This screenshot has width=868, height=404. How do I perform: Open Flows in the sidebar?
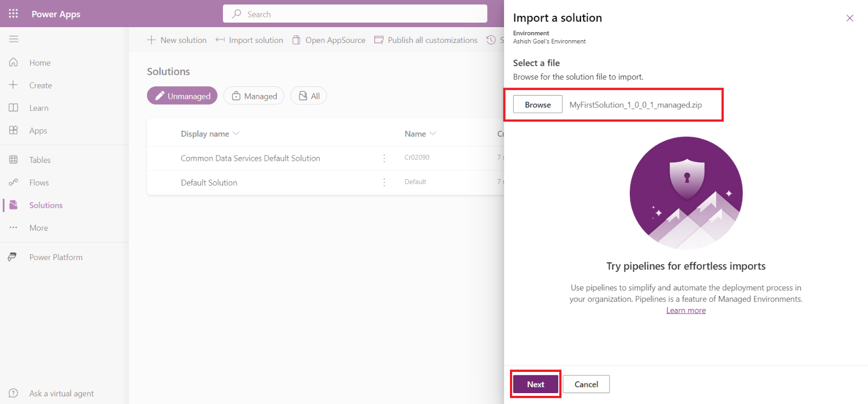pos(39,183)
